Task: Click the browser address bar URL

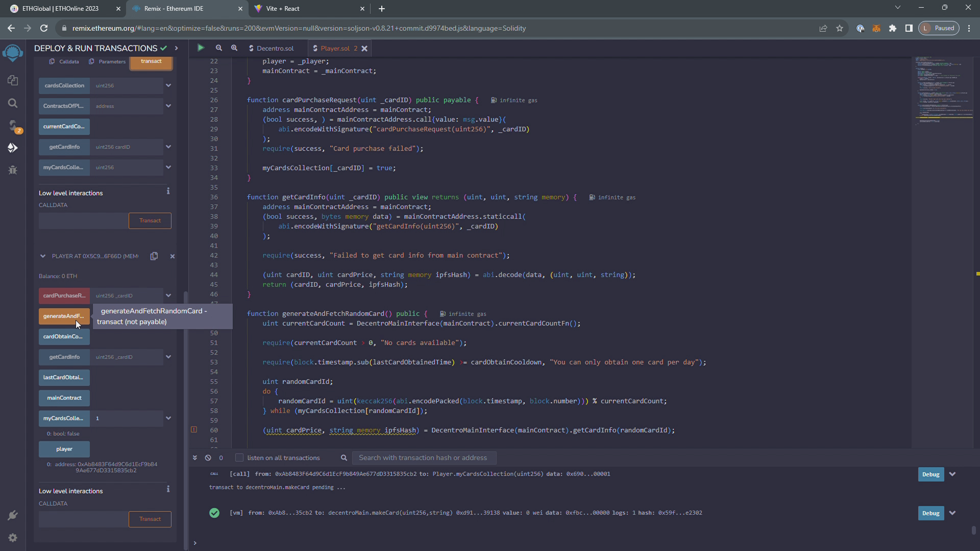Action: tap(299, 28)
